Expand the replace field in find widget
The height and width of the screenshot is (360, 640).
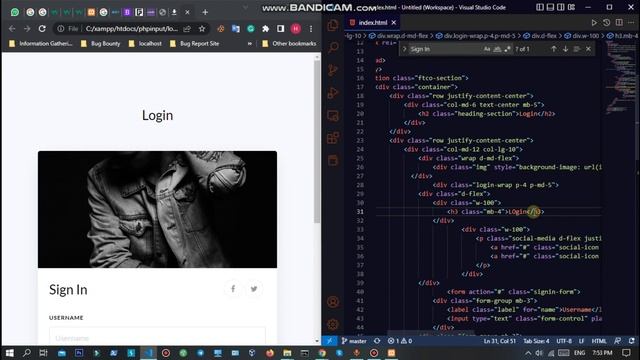pyautogui.click(x=404, y=49)
